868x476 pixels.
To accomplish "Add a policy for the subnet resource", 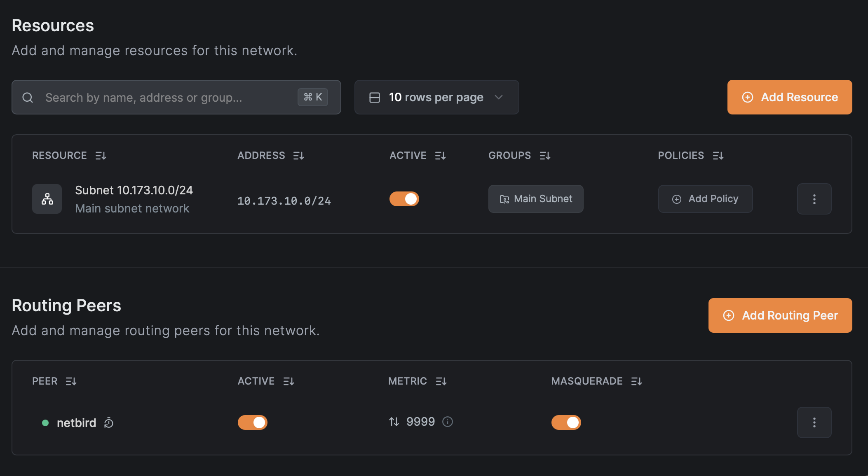I will click(705, 198).
